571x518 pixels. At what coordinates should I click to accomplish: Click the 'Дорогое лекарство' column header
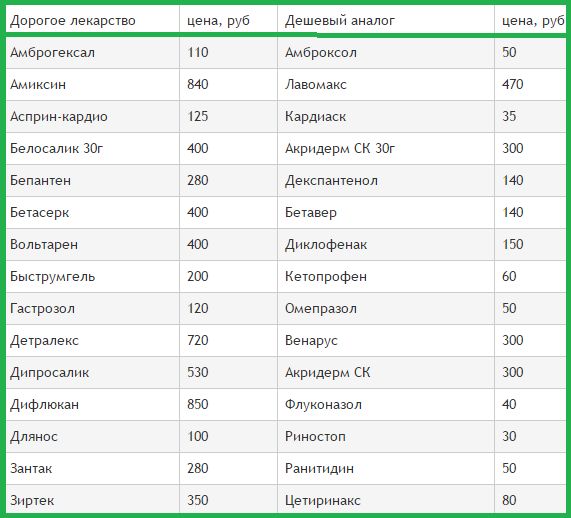73,20
